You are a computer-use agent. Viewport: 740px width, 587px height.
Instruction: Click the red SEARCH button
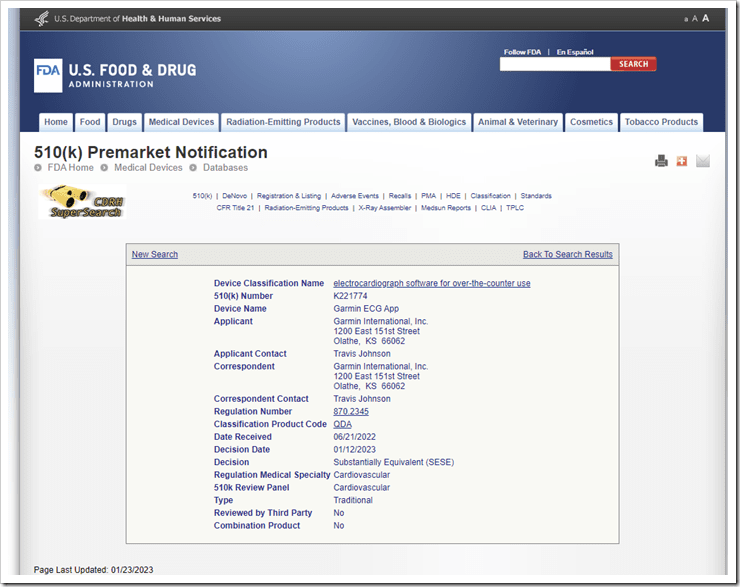pos(633,64)
